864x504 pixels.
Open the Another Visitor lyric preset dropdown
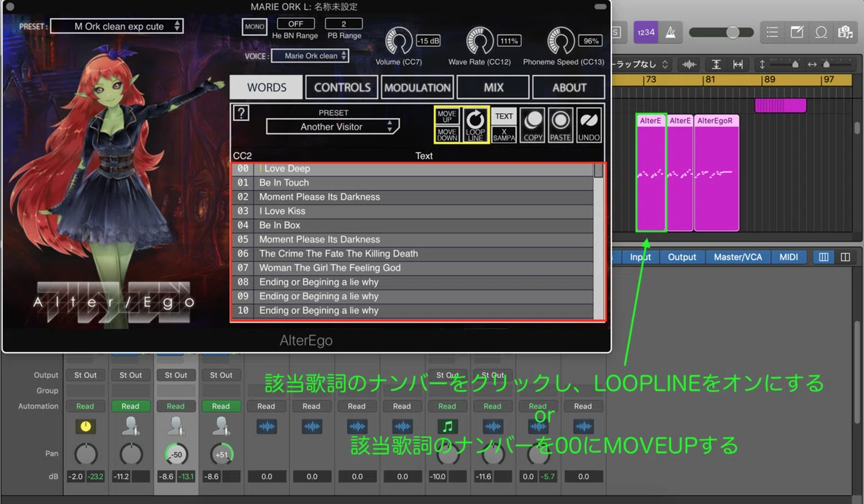pos(333,127)
